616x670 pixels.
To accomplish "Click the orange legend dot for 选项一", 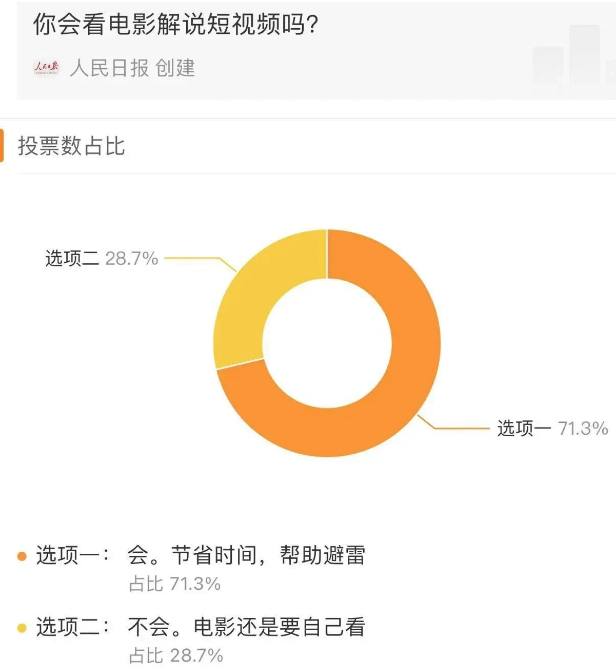I will point(22,556).
